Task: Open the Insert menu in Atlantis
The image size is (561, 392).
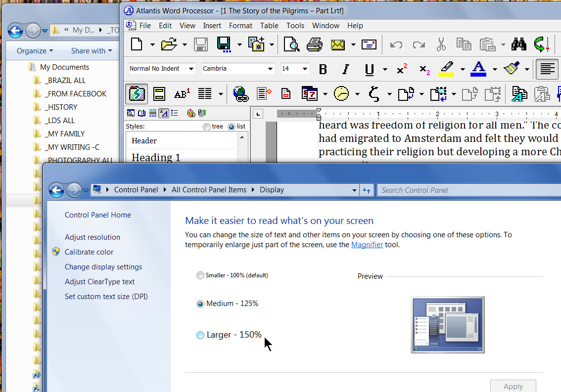Action: click(x=212, y=26)
